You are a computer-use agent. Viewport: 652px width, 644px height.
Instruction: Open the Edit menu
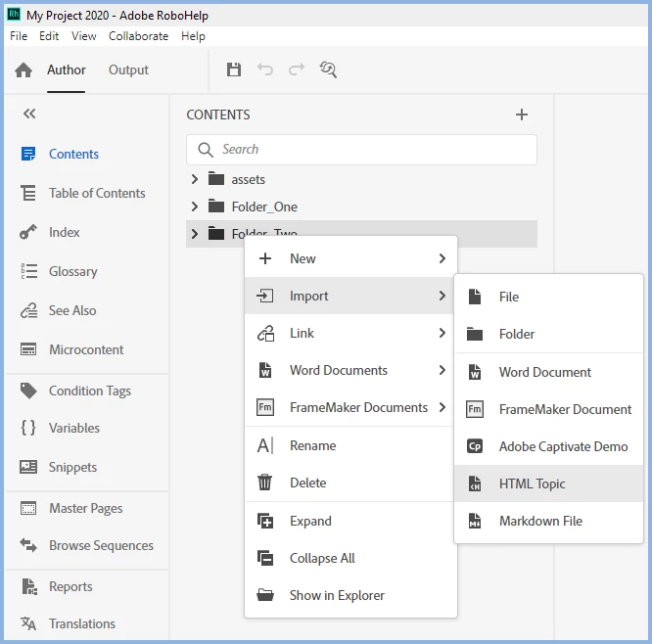tap(49, 36)
